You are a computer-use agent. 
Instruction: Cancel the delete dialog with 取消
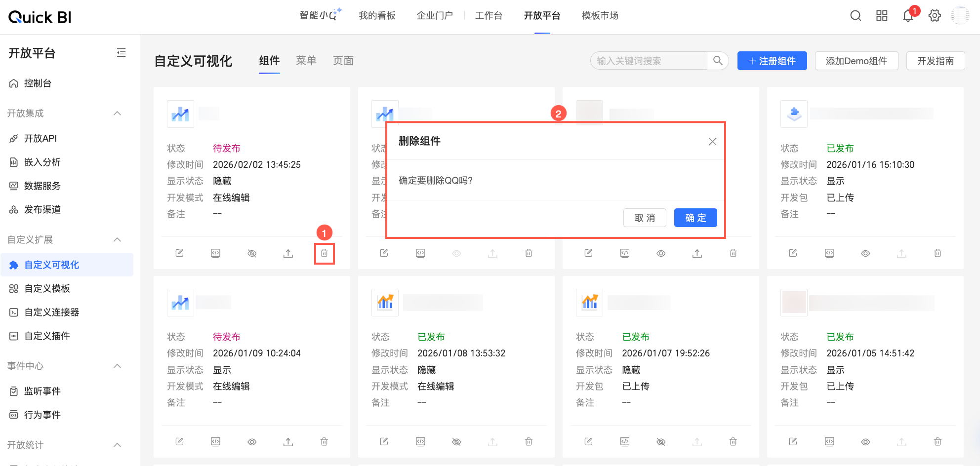[x=645, y=218]
